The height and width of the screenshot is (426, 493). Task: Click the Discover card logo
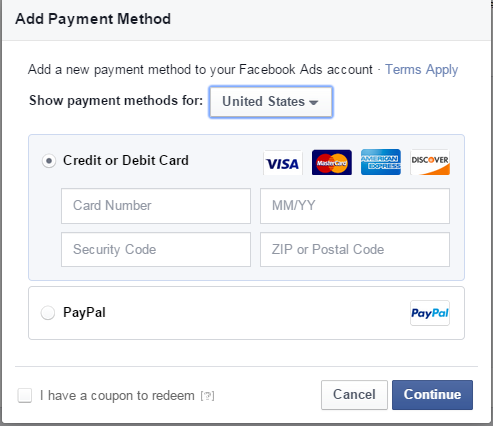(430, 162)
